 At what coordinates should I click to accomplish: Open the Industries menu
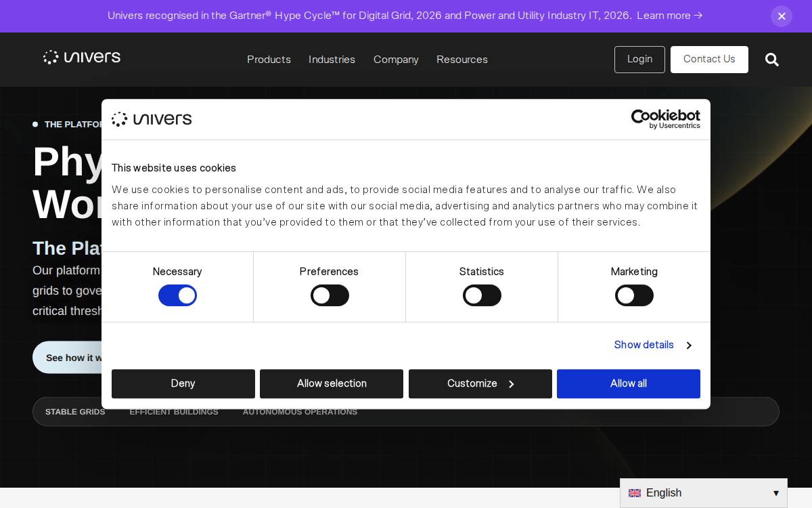point(332,60)
